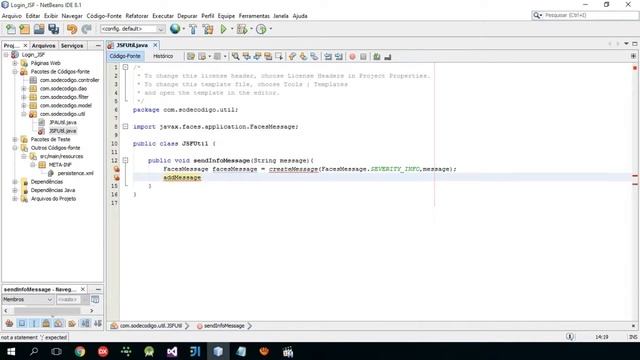Select persistence.xml in the tree
This screenshot has width=640, height=360.
click(75, 173)
